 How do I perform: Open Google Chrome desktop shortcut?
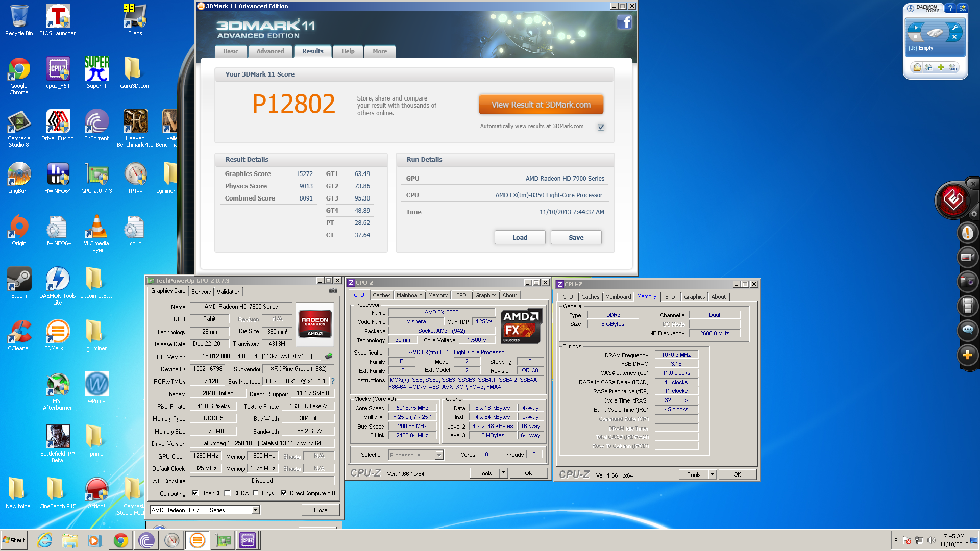point(19,76)
